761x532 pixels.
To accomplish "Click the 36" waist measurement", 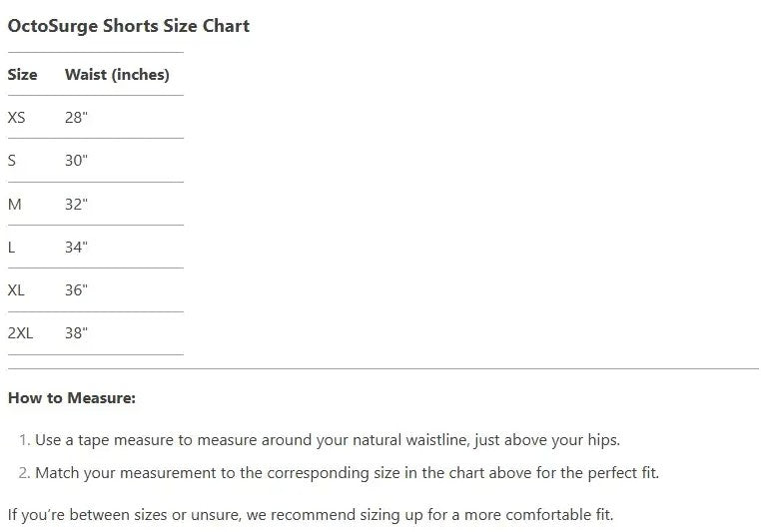I will [x=76, y=290].
